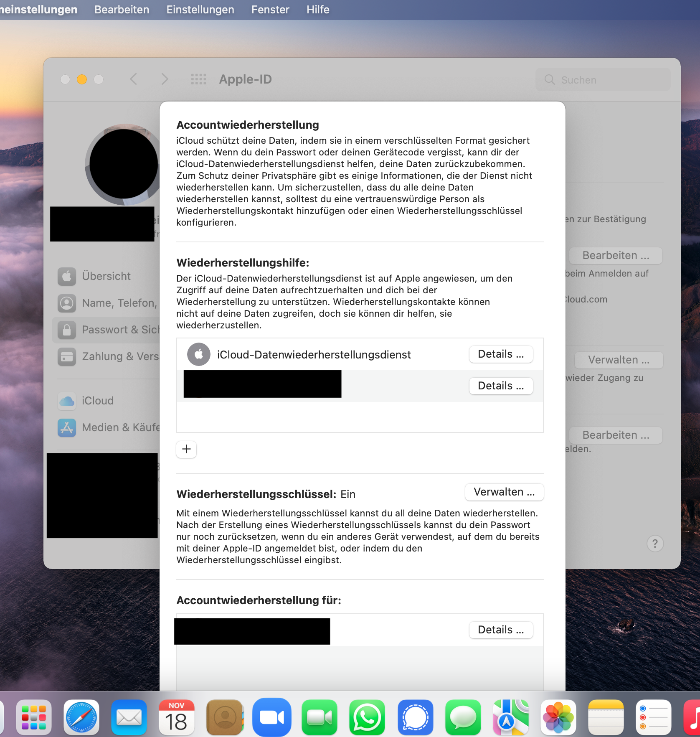Click Verwalten next to Wiederherstellungsschlüssel
This screenshot has height=737, width=700.
point(504,492)
